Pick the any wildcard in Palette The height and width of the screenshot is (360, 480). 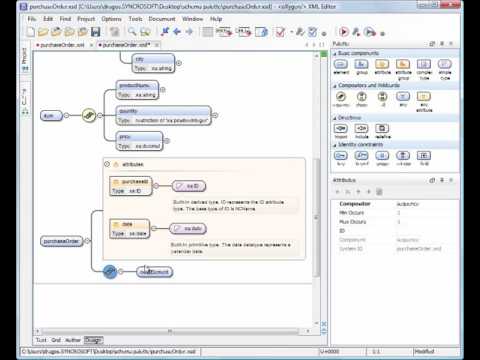pyautogui.click(x=403, y=99)
